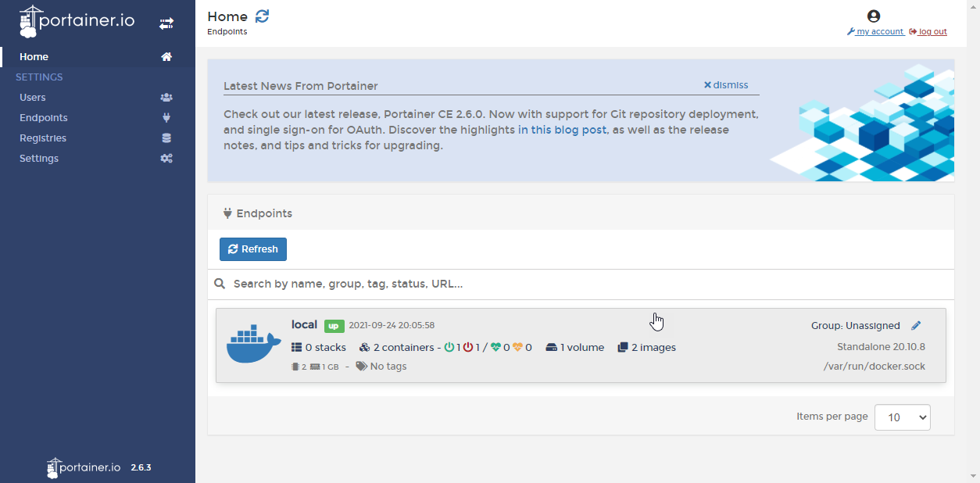Click the '2021-09-24 20:05:58' timestamp
The height and width of the screenshot is (483, 980).
click(x=392, y=325)
